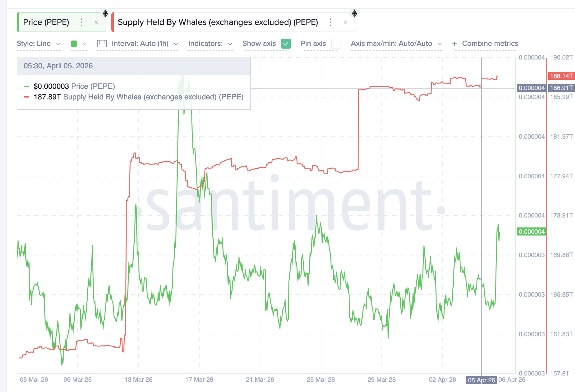Viewport: 575px width, 392px height.
Task: Open Supply Held By Whales options menu
Action: [x=331, y=22]
